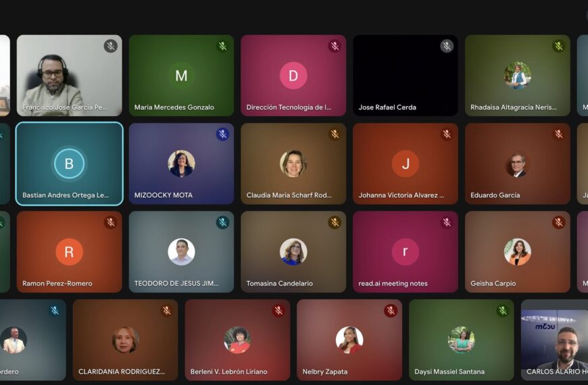Click Cordero participant profile photo
Viewport: 588px width, 385px height.
coord(14,340)
